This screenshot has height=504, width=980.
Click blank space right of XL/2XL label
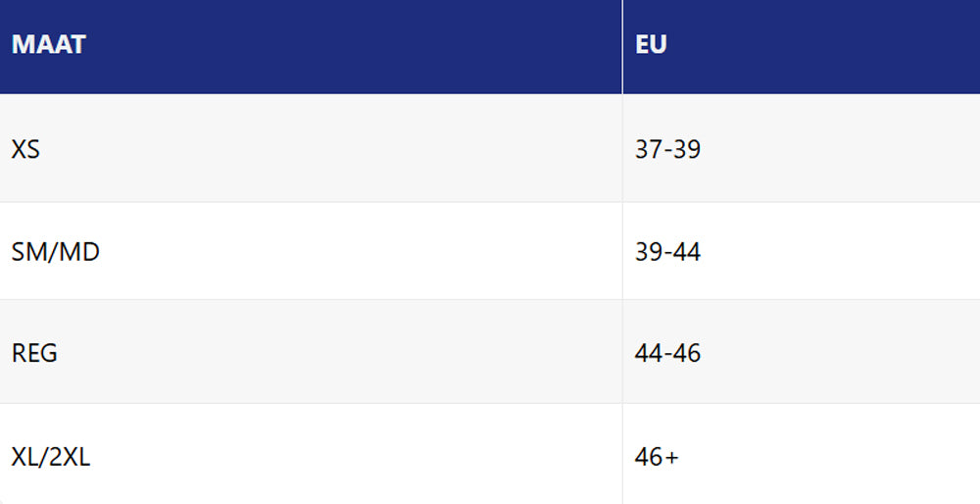click(x=353, y=456)
